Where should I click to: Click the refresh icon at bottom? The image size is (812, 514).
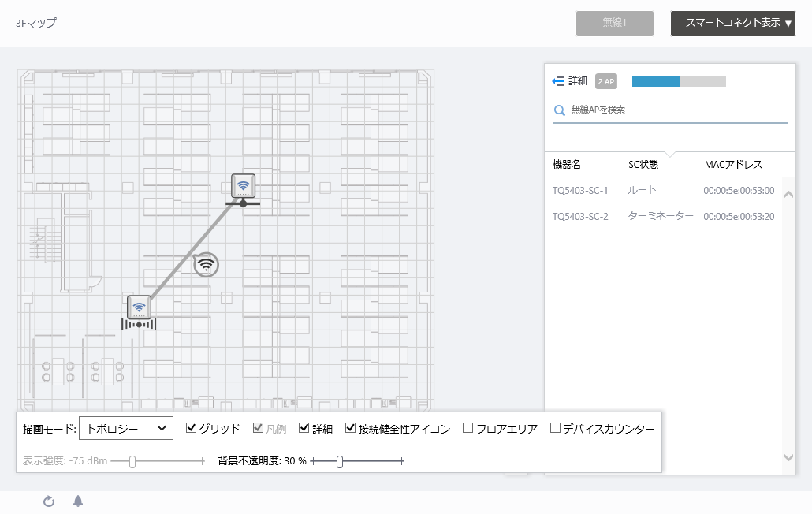click(49, 501)
